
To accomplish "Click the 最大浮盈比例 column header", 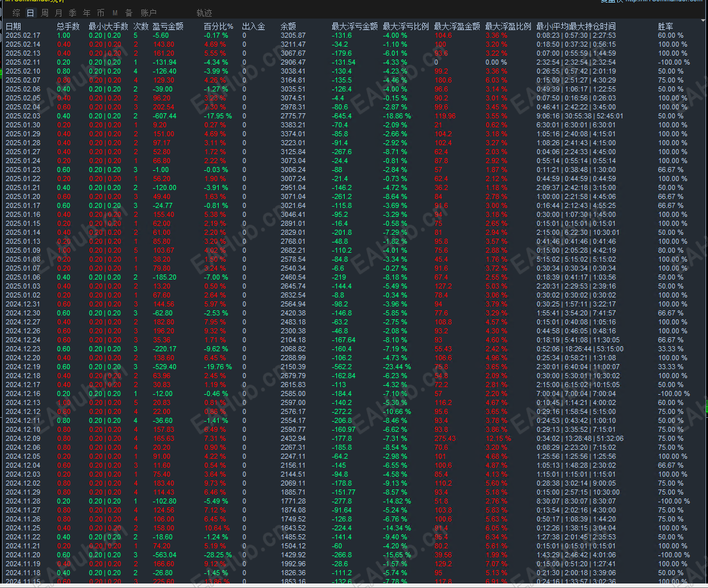I will pyautogui.click(x=508, y=26).
